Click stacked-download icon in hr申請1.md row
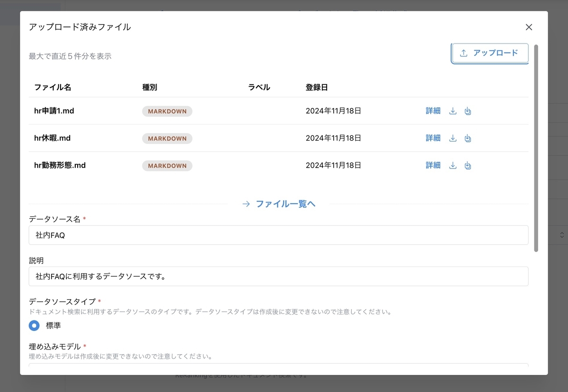 [468, 111]
